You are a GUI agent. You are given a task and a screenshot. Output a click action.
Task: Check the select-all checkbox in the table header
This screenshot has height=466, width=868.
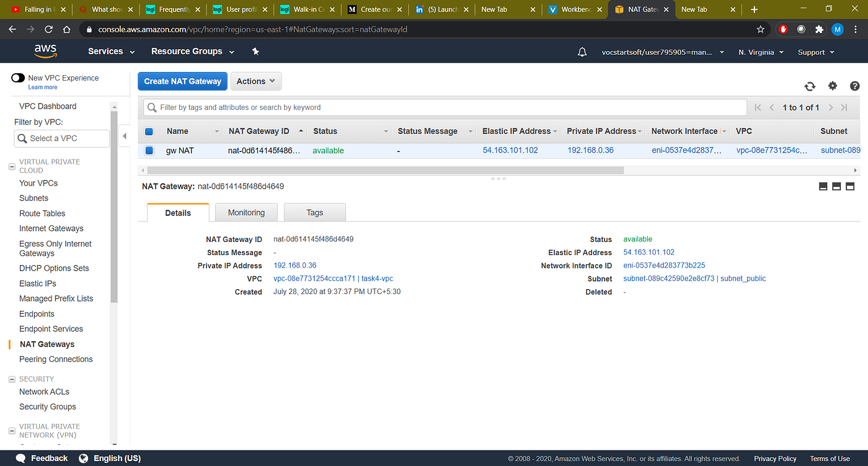[149, 131]
